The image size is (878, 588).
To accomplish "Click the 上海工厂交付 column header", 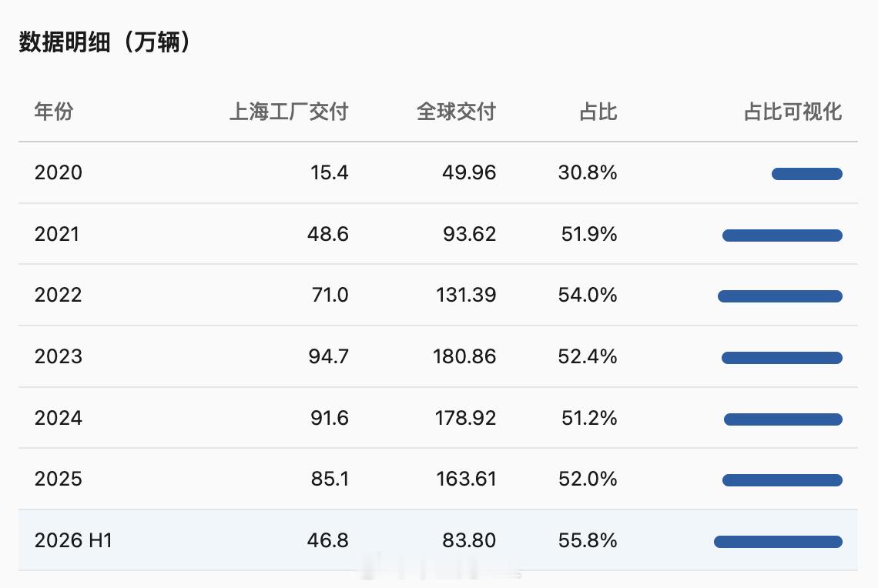I will 289,112.
